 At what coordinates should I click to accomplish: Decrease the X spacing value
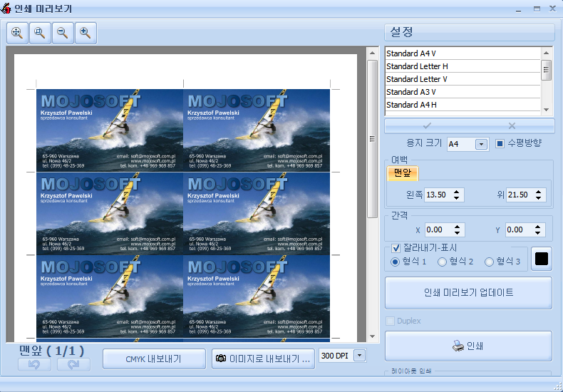click(457, 232)
